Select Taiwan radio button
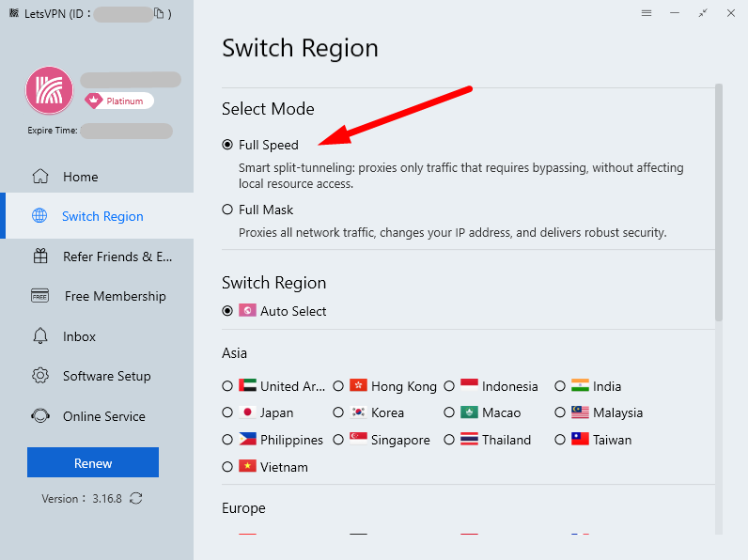Viewport: 748px width, 560px height. (560, 440)
